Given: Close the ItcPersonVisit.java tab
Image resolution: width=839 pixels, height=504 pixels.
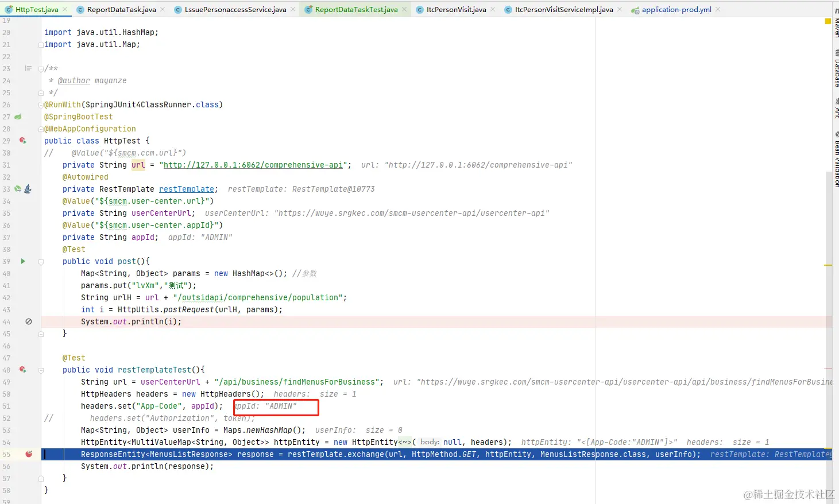Looking at the screenshot, I should coord(493,9).
